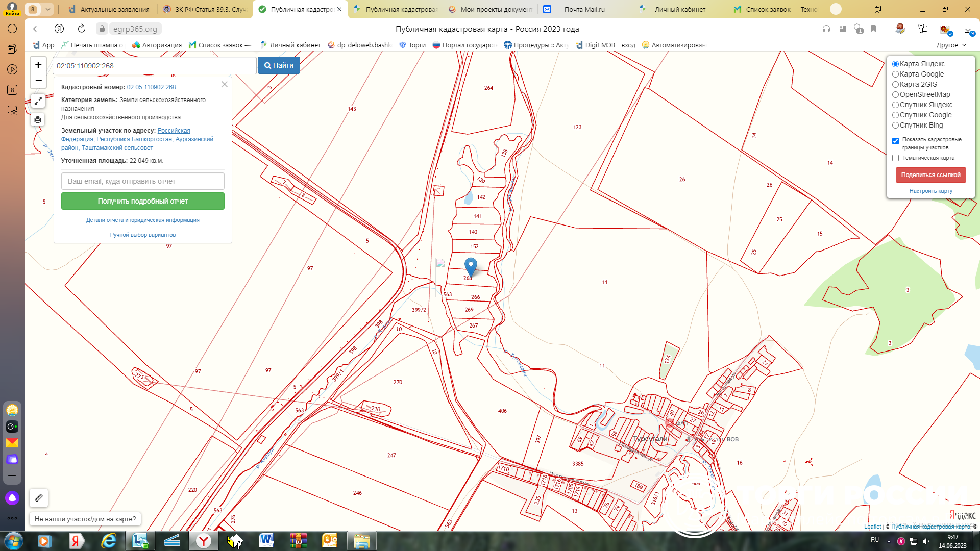The height and width of the screenshot is (551, 980).
Task: Click 'Не нашли участок/дом на карте?' prompt
Action: [x=85, y=519]
